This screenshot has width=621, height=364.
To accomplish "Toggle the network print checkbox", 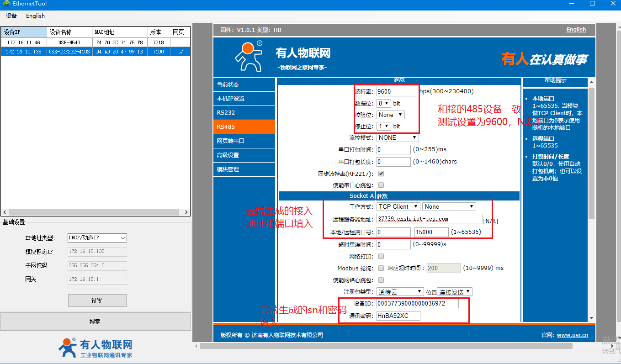I will pos(381,256).
